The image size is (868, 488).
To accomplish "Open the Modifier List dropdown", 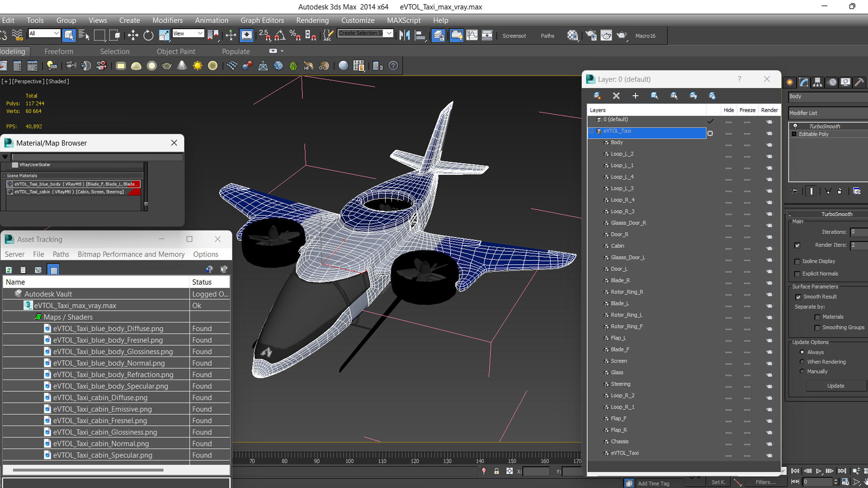I will tap(828, 113).
